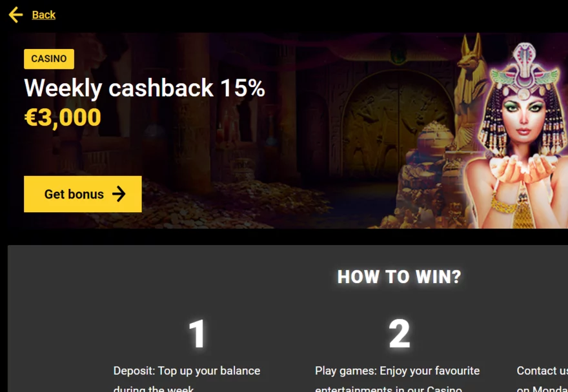The height and width of the screenshot is (392, 568).
Task: Follow the Back link
Action: click(43, 15)
